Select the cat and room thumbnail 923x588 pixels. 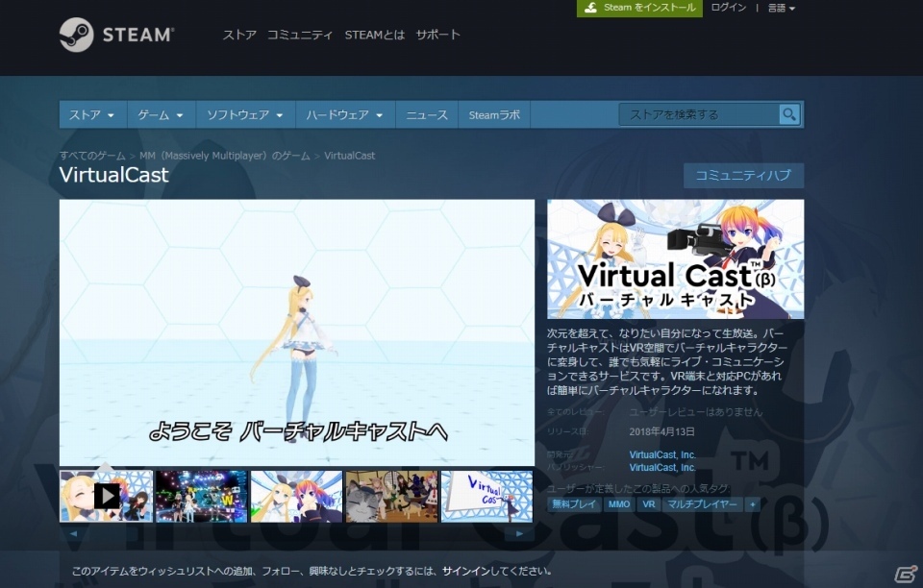tap(392, 497)
